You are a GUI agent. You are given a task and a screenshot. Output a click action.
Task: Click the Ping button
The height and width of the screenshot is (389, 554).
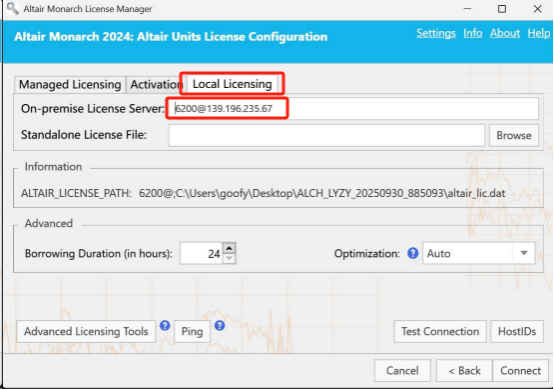point(192,331)
